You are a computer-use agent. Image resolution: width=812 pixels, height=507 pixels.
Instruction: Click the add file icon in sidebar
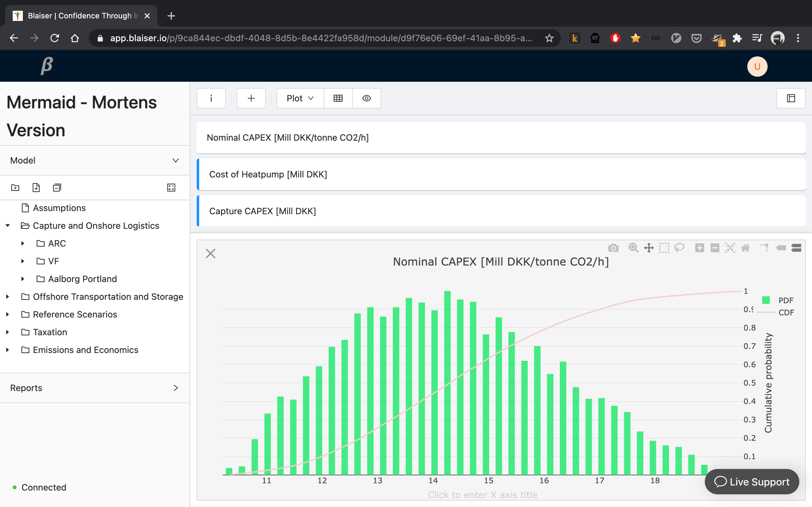tap(36, 188)
